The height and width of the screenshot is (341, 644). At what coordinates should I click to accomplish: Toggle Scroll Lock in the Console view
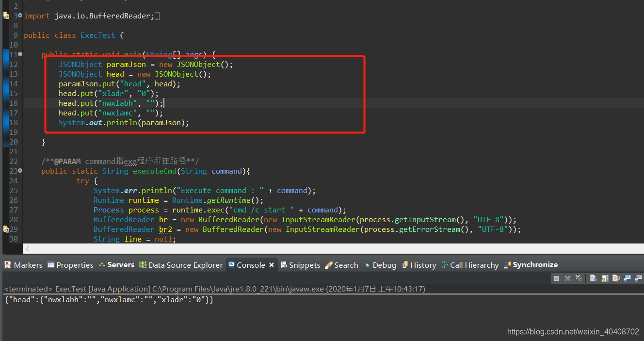(605, 277)
